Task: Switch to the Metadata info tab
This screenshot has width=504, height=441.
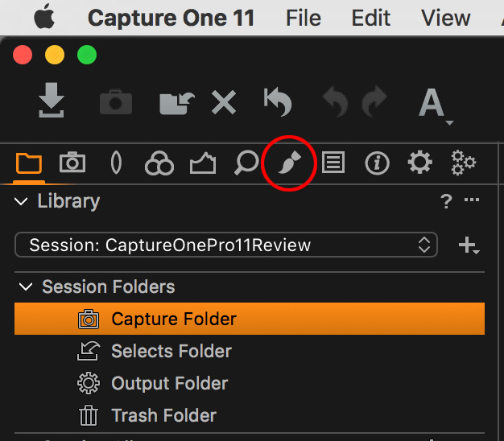Action: pos(376,163)
